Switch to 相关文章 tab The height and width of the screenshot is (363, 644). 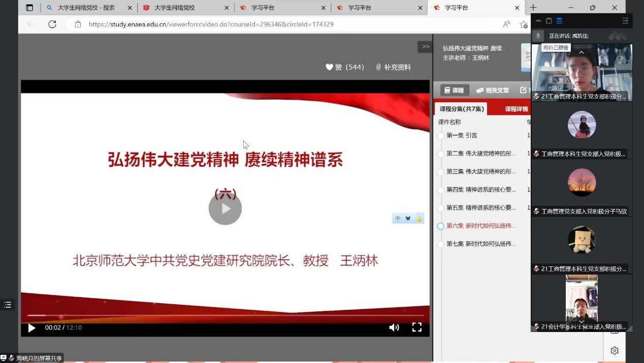pyautogui.click(x=492, y=90)
